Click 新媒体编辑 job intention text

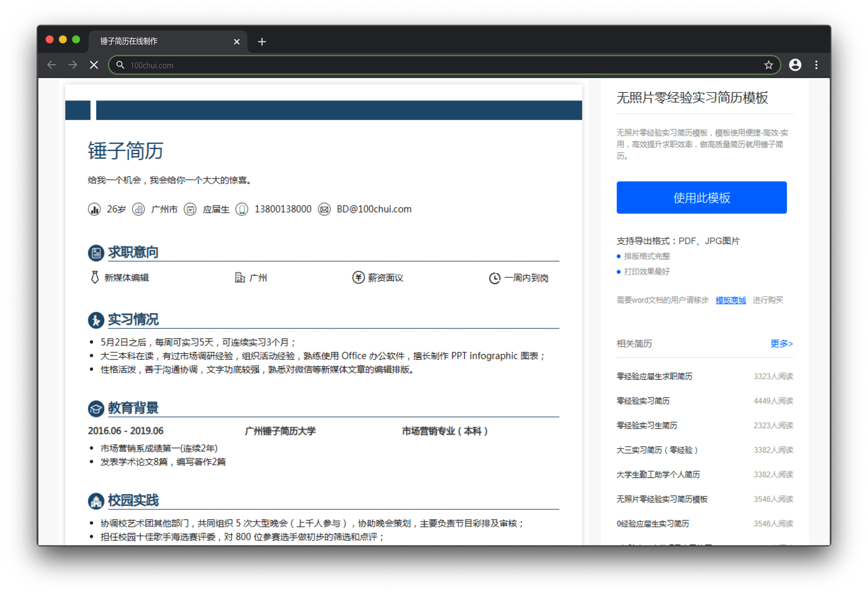(127, 278)
